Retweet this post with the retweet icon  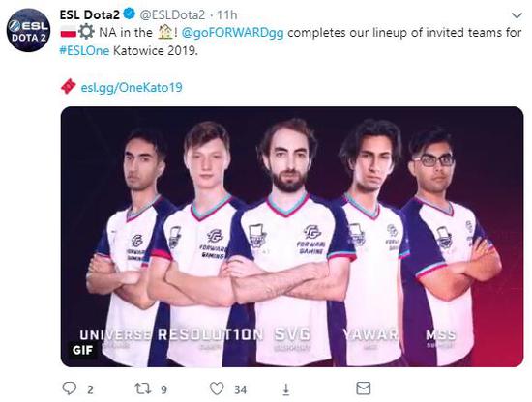coord(143,388)
